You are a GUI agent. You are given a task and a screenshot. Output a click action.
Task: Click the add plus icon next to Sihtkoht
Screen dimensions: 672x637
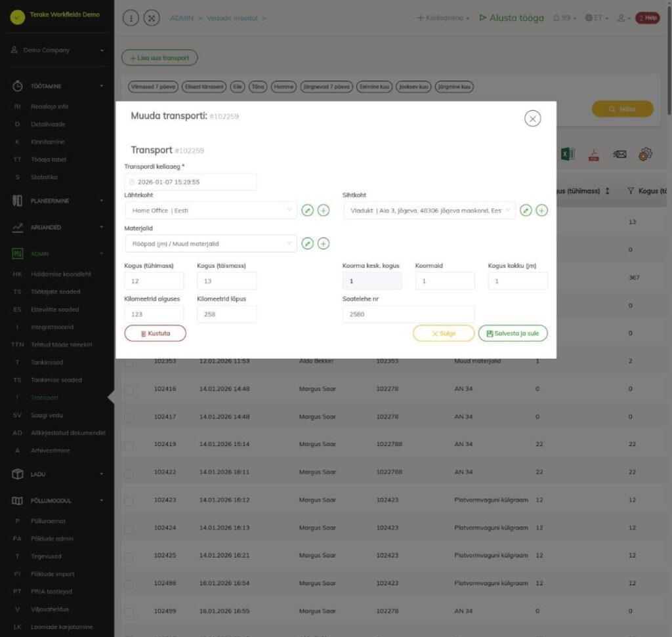[541, 211]
